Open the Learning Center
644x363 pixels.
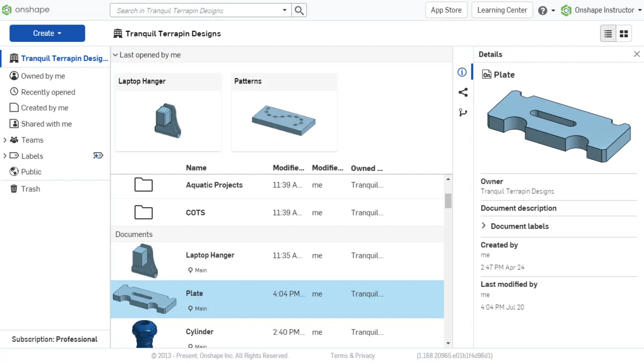502,10
